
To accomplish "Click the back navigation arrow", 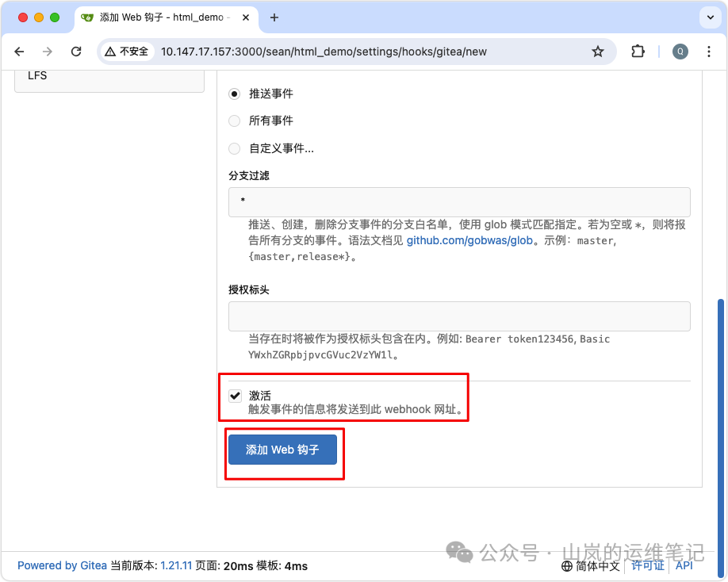I will point(19,51).
